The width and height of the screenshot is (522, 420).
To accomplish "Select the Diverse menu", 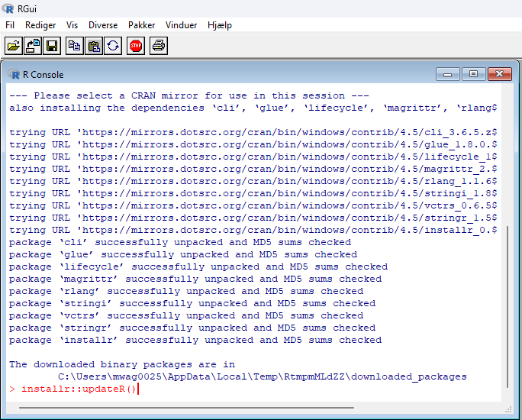I will [103, 25].
